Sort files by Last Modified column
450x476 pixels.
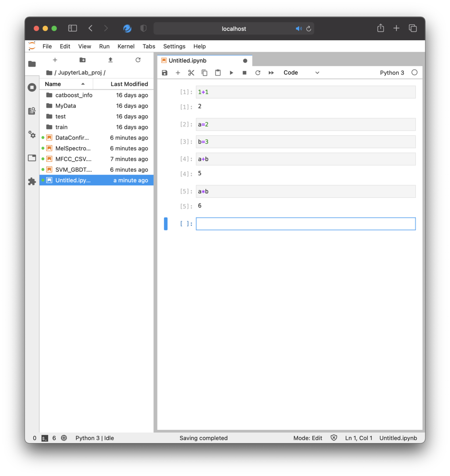click(x=123, y=84)
